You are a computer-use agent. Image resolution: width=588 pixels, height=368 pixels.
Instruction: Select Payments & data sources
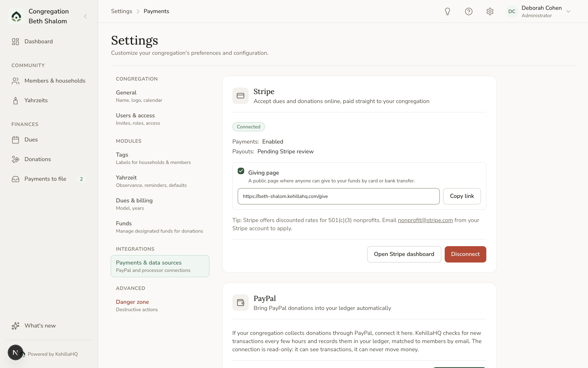pos(160,266)
